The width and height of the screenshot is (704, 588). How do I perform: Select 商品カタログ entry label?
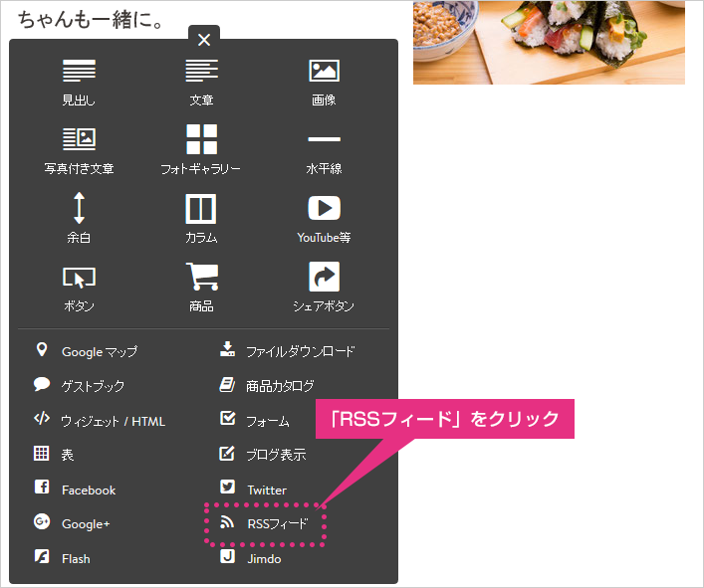click(x=280, y=386)
